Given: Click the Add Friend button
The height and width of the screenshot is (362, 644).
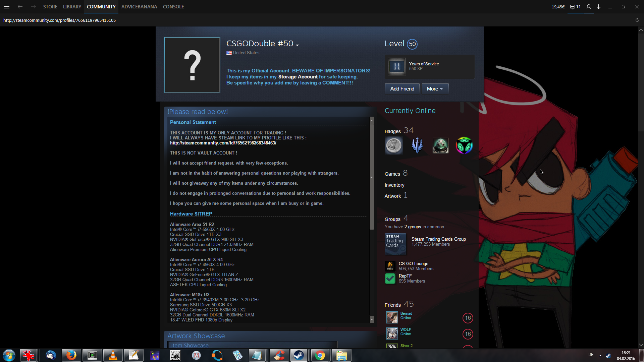Looking at the screenshot, I should point(402,89).
